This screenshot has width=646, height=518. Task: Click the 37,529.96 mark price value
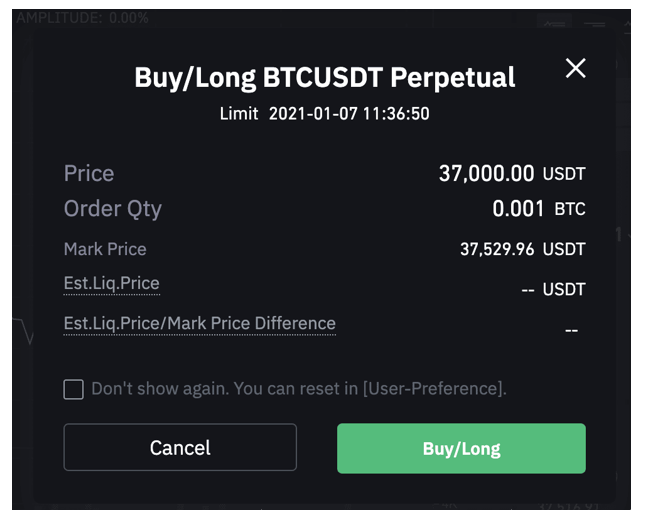pyautogui.click(x=497, y=249)
